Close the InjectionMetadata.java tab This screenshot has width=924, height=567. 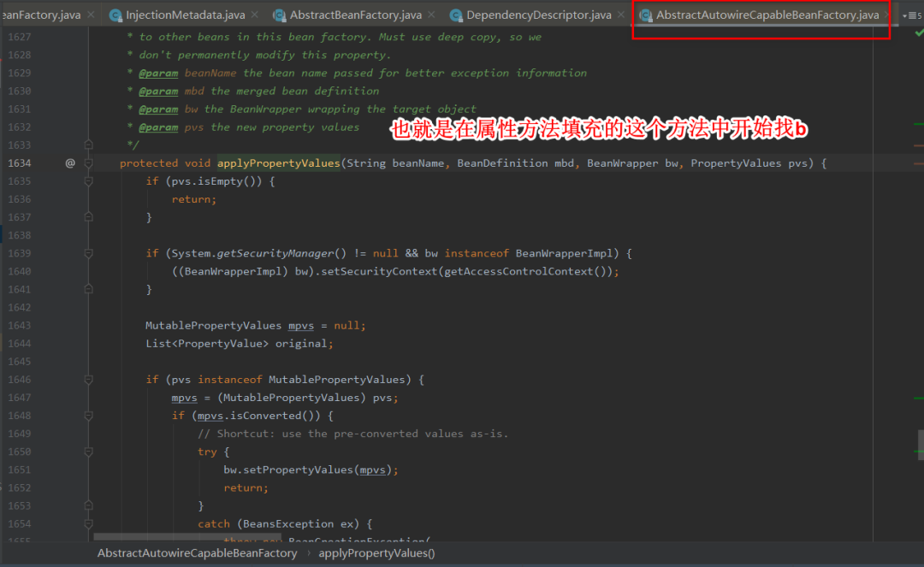click(258, 15)
